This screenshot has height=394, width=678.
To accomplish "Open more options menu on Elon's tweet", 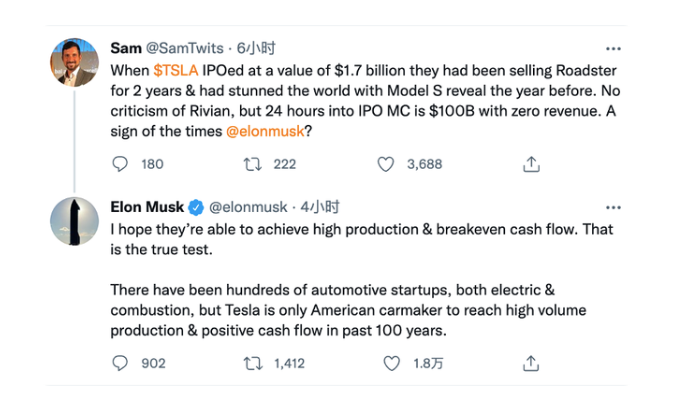I will point(613,208).
